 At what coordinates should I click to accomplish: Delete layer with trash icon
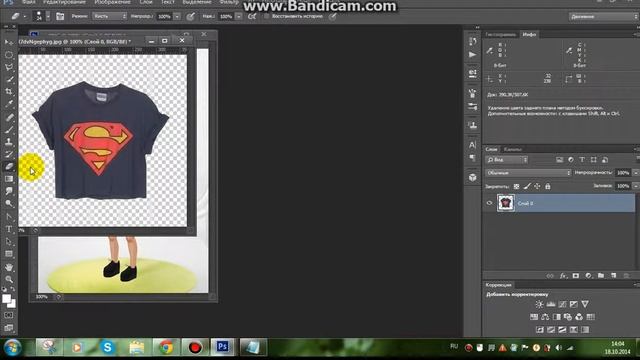point(626,276)
